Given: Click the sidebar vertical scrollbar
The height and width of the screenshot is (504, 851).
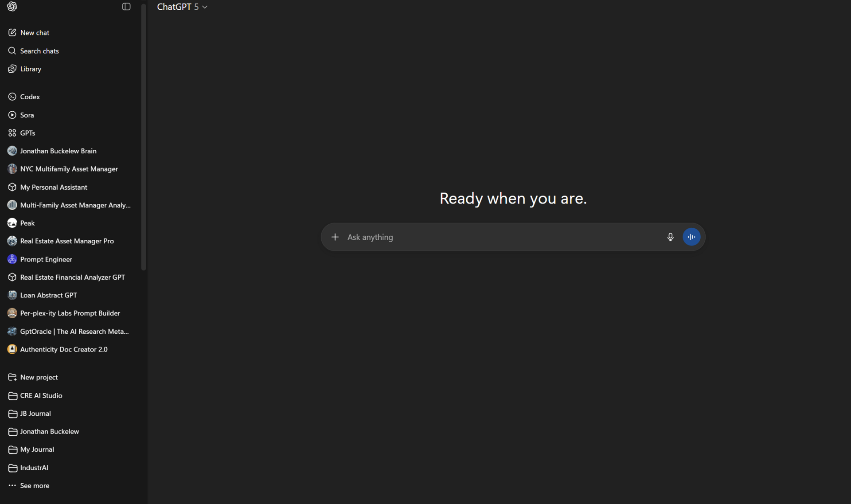Looking at the screenshot, I should coord(143,137).
